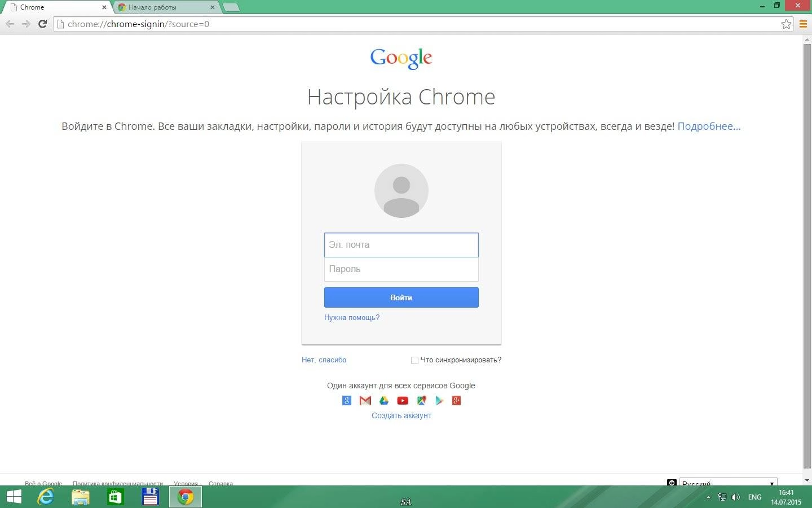
Task: Show hidden tray icons arrow
Action: point(708,497)
